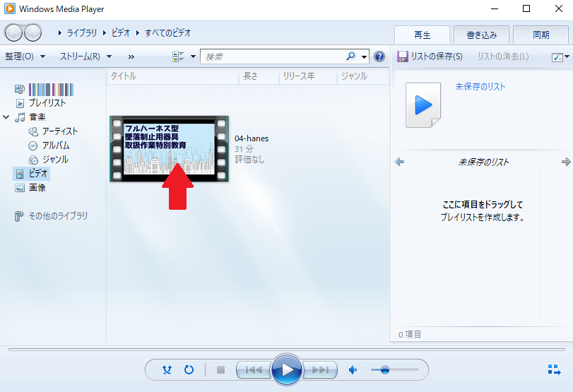Click the 04-hanes title text
The height and width of the screenshot is (392, 573).
coord(252,138)
